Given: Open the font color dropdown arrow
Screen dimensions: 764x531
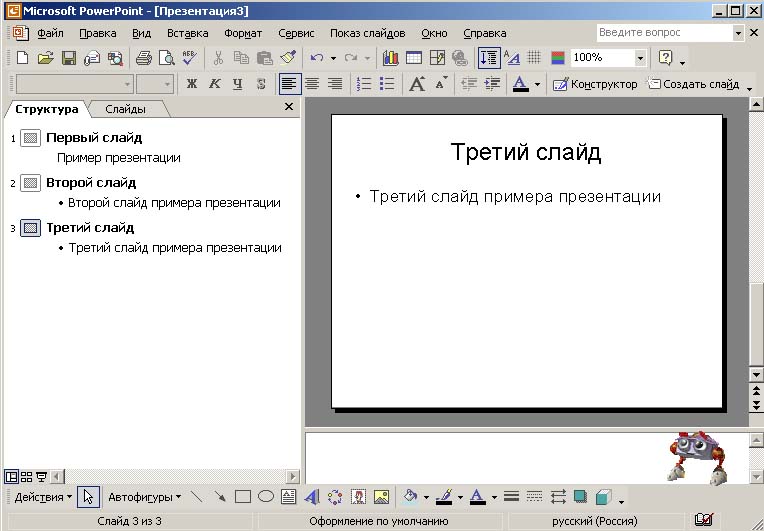Looking at the screenshot, I should point(537,84).
